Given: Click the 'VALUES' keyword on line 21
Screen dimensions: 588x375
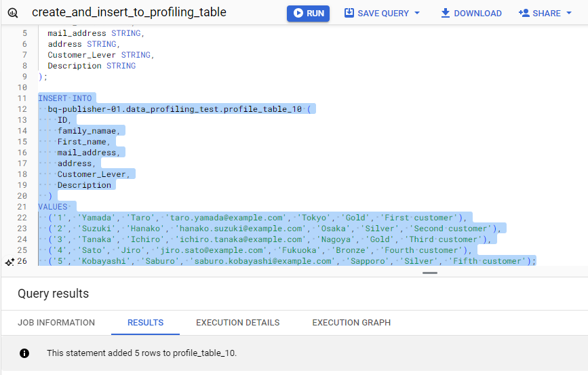Looking at the screenshot, I should pos(53,207).
